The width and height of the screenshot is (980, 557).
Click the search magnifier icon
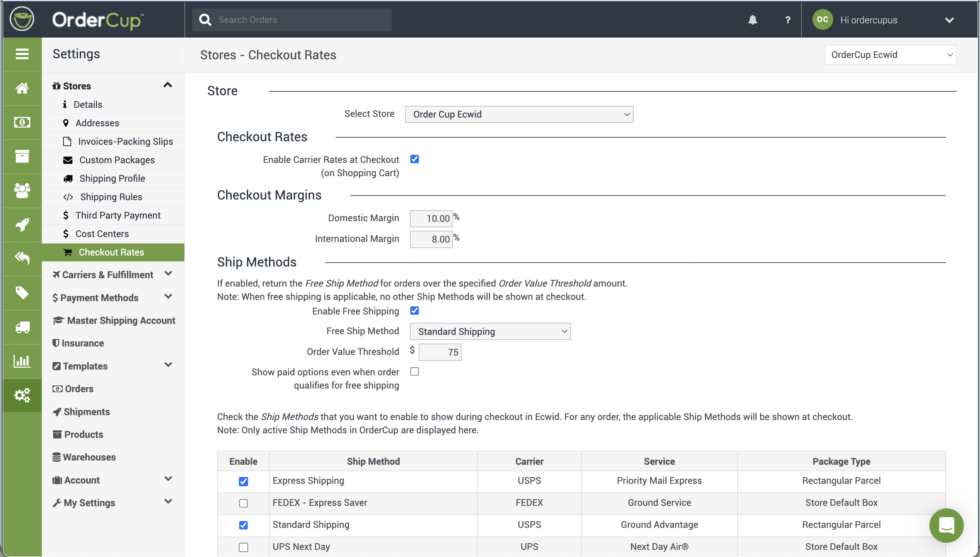pos(205,20)
